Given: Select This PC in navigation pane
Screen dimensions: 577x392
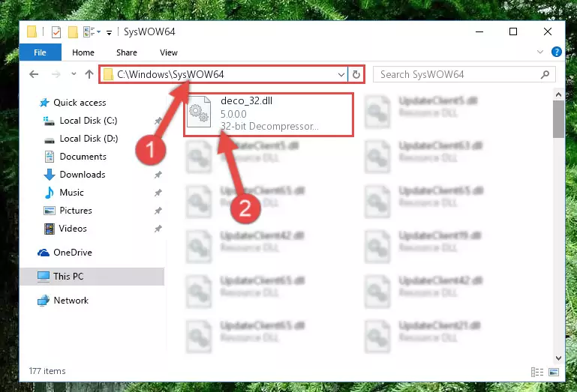Looking at the screenshot, I should (x=92, y=276).
